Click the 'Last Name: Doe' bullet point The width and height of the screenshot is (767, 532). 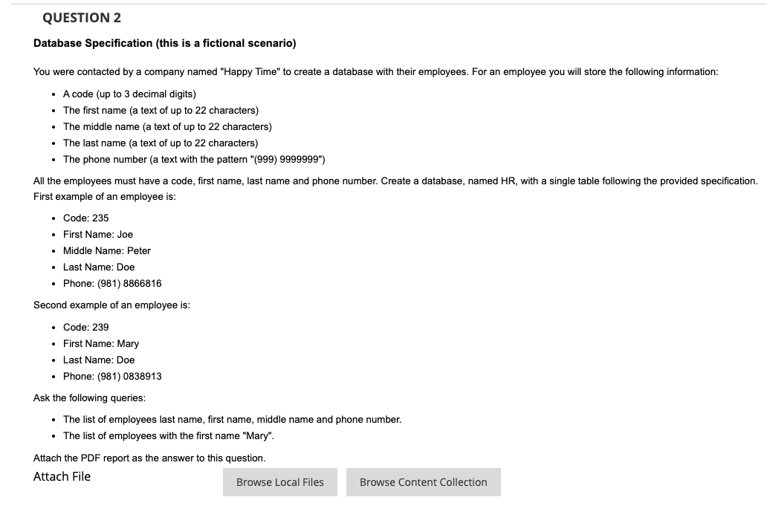pos(98,267)
